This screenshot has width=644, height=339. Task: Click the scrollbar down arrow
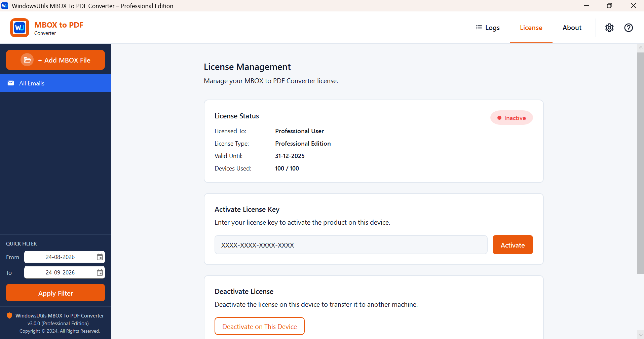pos(641,335)
